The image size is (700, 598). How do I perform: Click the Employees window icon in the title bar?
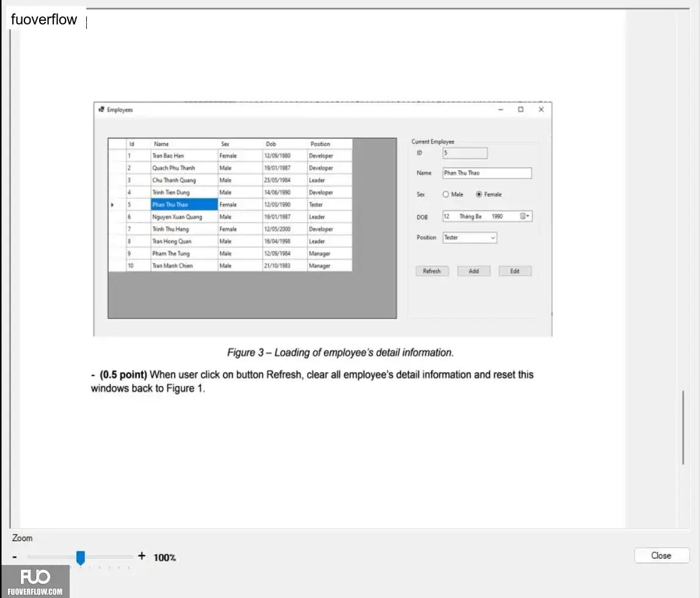101,109
